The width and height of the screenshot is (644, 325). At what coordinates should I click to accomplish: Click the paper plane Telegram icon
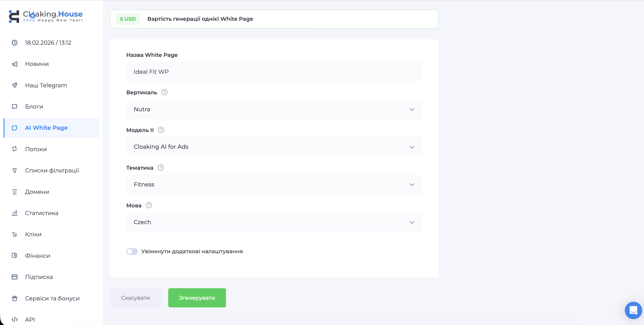pyautogui.click(x=15, y=85)
